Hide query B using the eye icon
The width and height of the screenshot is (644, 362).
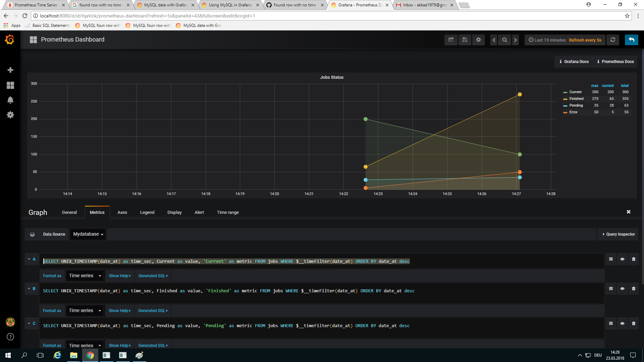pyautogui.click(x=622, y=289)
